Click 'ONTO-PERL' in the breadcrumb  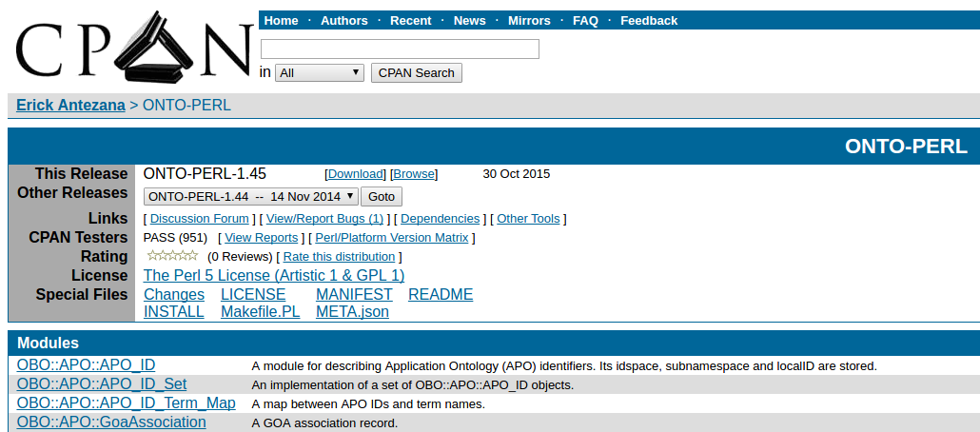pyautogui.click(x=186, y=105)
